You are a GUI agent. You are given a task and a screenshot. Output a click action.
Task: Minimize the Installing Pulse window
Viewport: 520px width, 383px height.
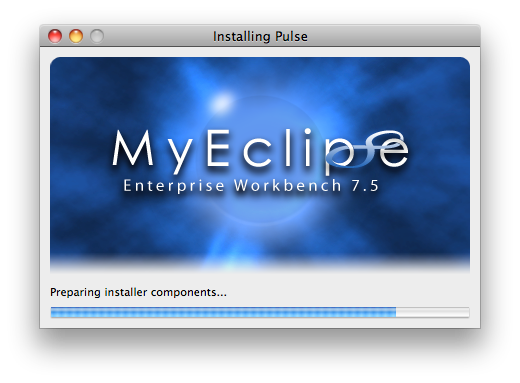(76, 36)
